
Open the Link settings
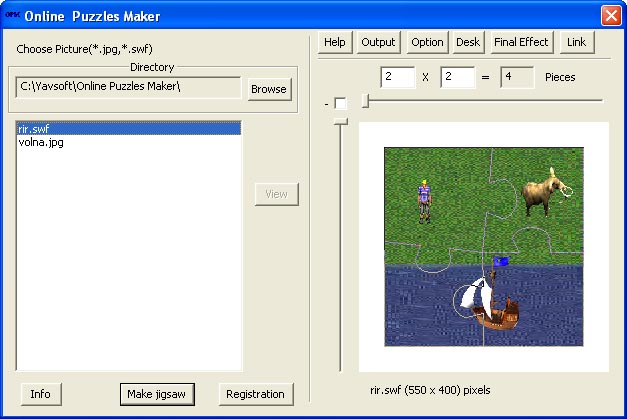576,42
